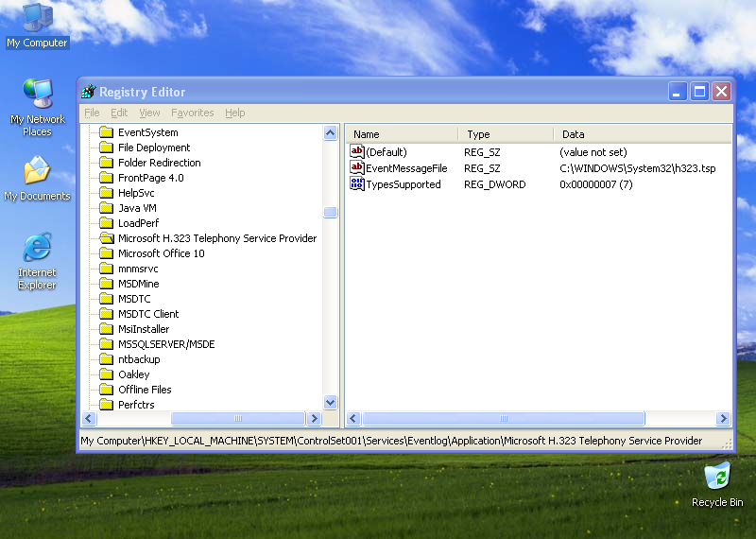This screenshot has width=756, height=539.
Task: Click the values pane scroll left arrow
Action: 353,418
